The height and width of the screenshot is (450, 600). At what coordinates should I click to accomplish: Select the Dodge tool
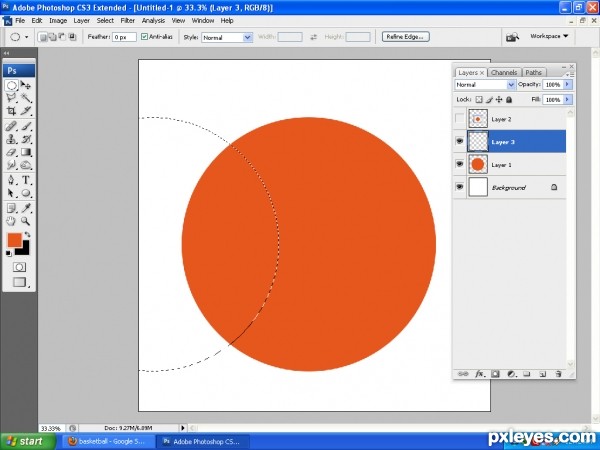click(26, 165)
